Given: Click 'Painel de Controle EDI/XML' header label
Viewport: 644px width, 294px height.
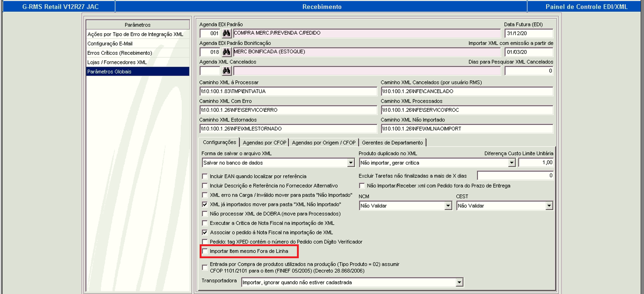Looking at the screenshot, I should click(586, 7).
